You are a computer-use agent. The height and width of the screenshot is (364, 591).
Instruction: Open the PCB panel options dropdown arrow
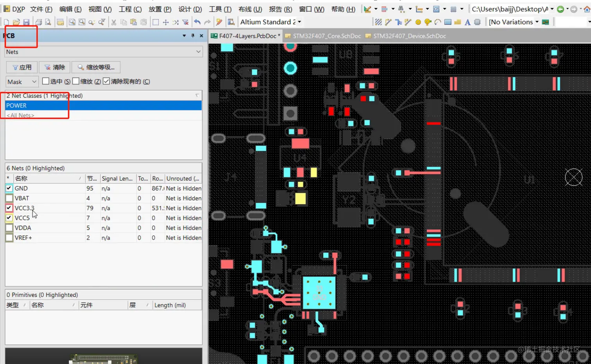pyautogui.click(x=184, y=36)
